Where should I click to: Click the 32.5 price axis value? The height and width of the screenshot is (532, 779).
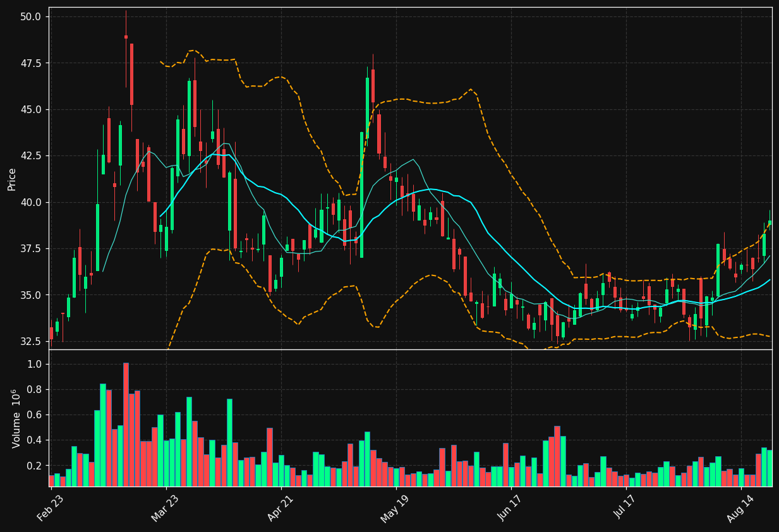pyautogui.click(x=31, y=342)
